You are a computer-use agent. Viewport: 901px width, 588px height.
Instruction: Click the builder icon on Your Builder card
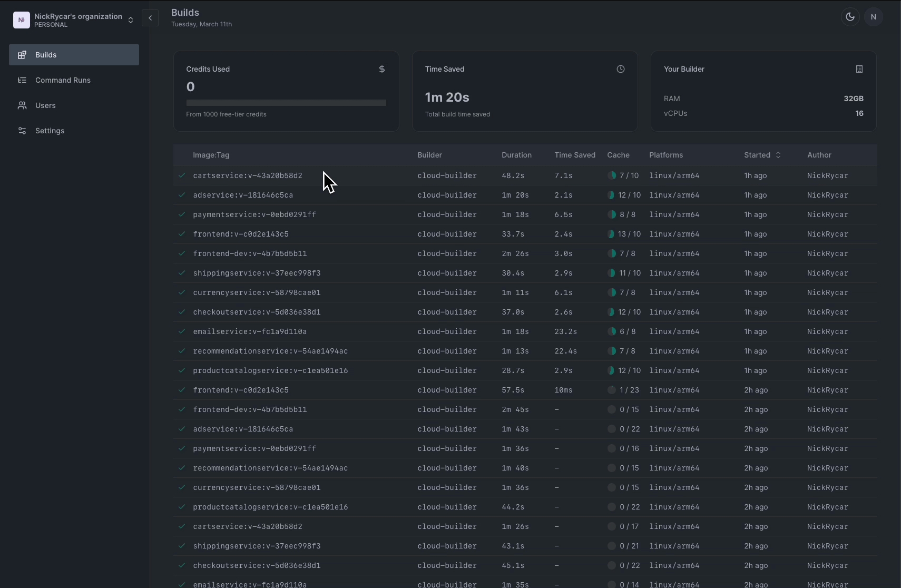click(x=859, y=69)
